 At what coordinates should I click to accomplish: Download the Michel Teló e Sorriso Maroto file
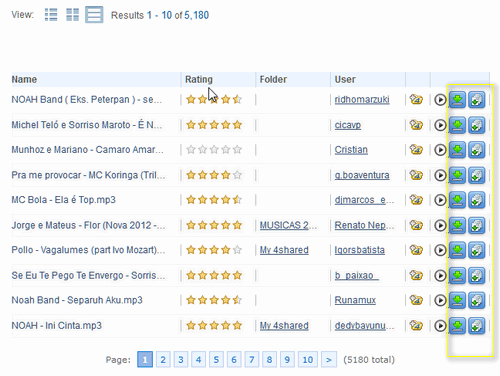458,125
